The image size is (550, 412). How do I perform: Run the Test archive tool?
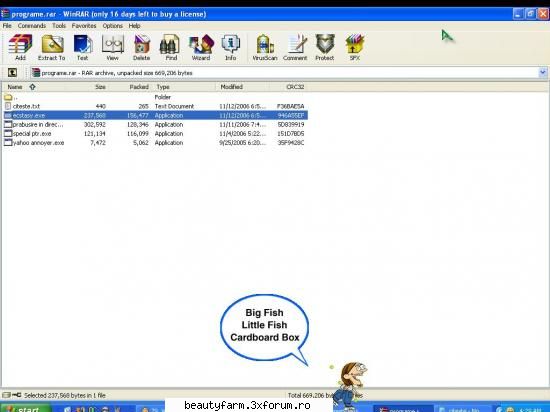coord(83,48)
